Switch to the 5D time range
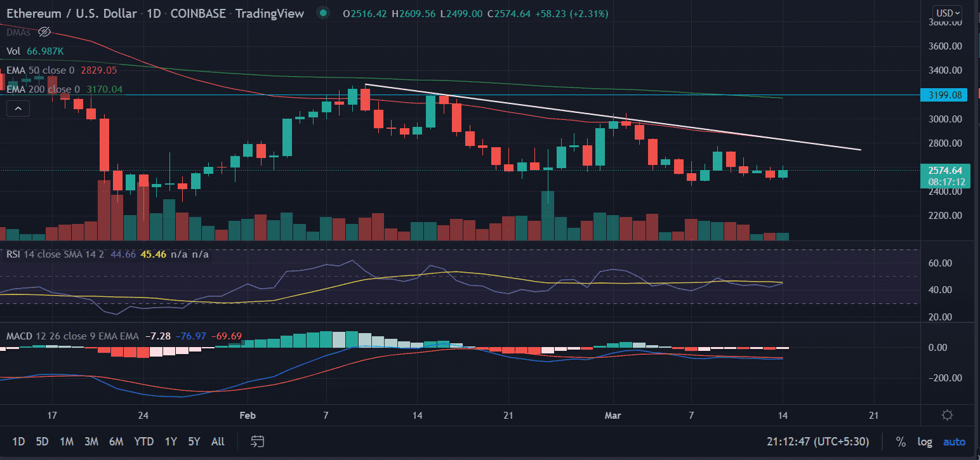 click(x=42, y=442)
